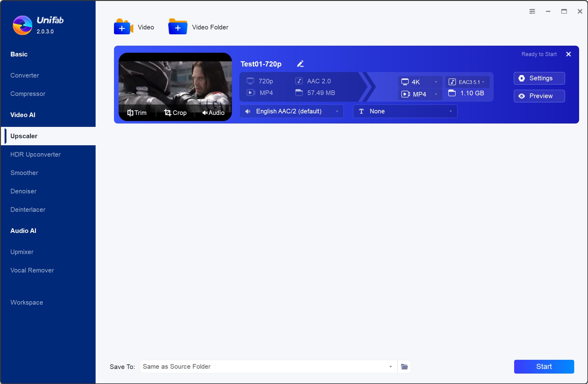Click the Audio AI section heading
The width and height of the screenshot is (588, 384).
point(23,231)
